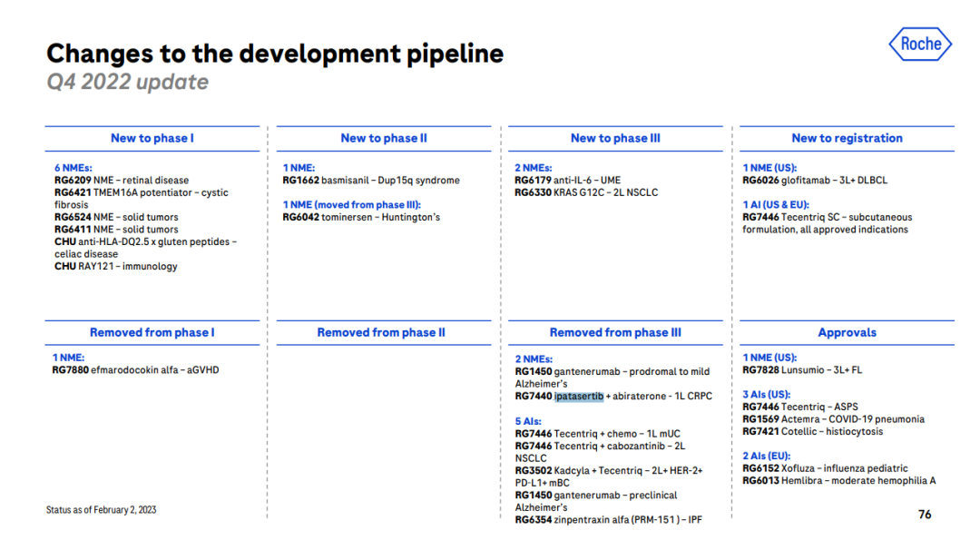Click the 'RG6411 NME – solid tumors' line
980x550 pixels.
click(116, 230)
